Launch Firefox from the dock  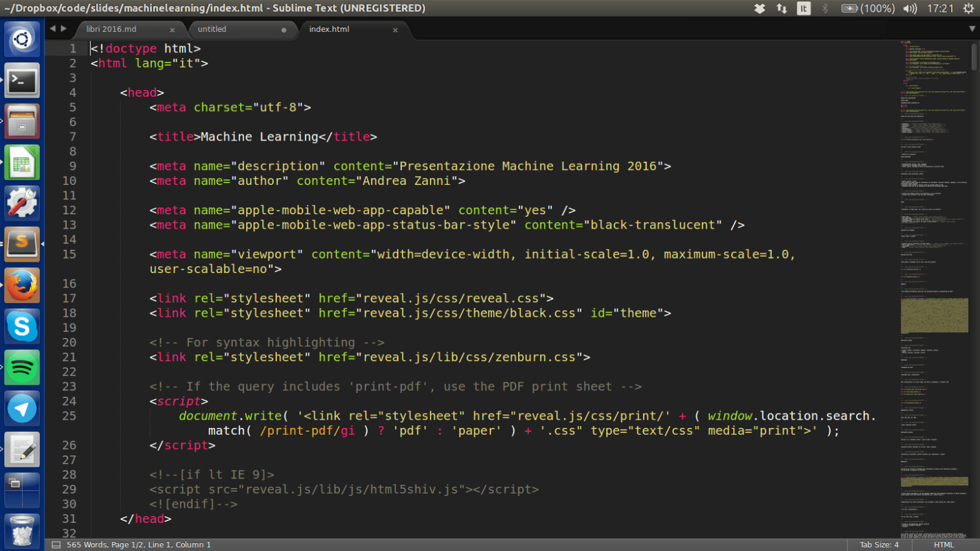(22, 286)
